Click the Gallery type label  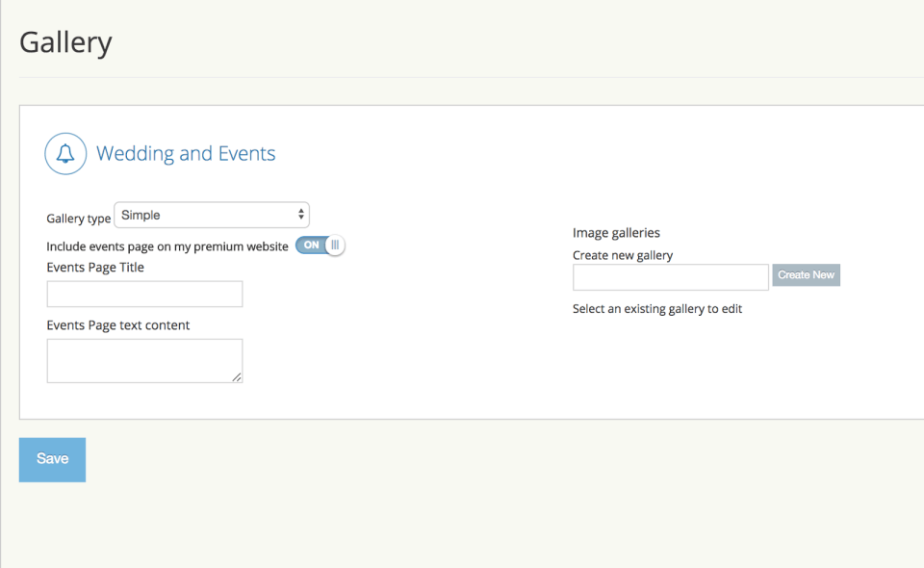(x=79, y=219)
